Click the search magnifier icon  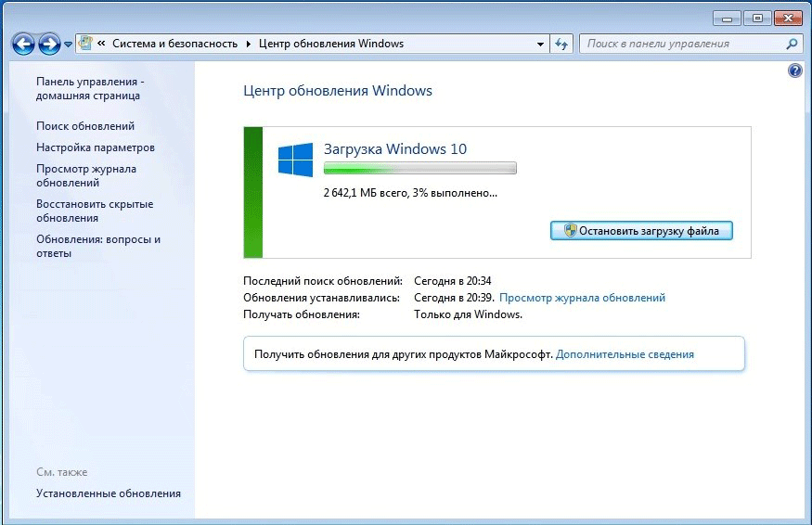point(792,44)
